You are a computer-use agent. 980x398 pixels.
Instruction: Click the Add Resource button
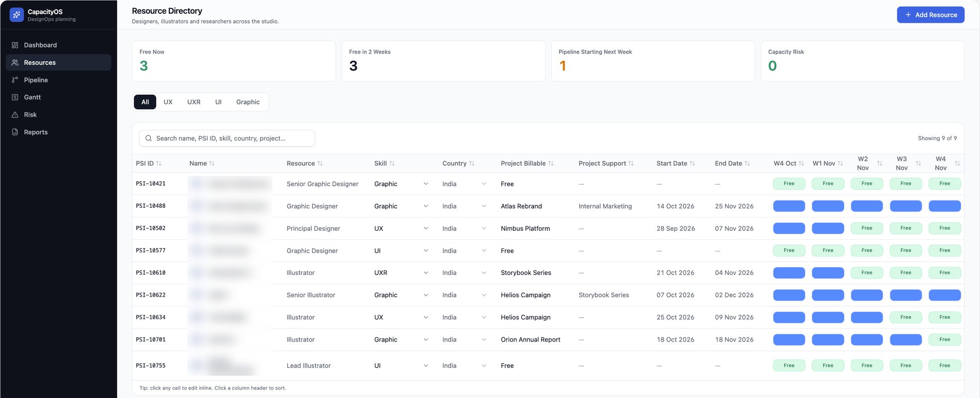pos(931,15)
